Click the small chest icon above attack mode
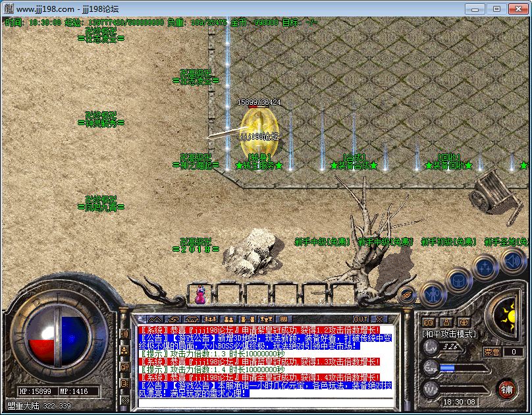This screenshot has width=532, height=415. click(464, 322)
